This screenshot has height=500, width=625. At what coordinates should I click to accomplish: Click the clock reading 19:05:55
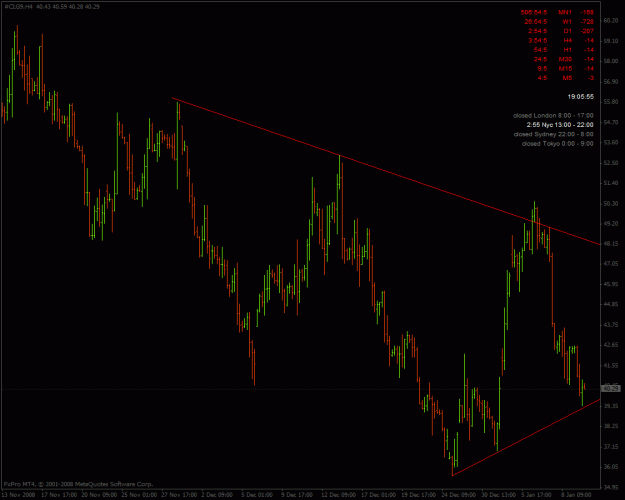(581, 97)
